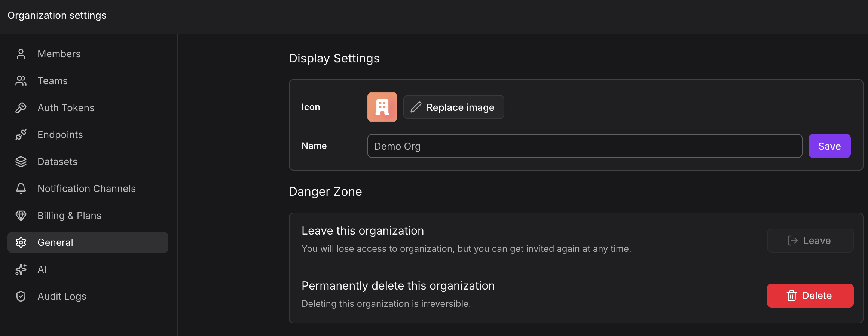Click the Members person icon in sidebar
Image resolution: width=868 pixels, height=336 pixels.
pyautogui.click(x=21, y=54)
